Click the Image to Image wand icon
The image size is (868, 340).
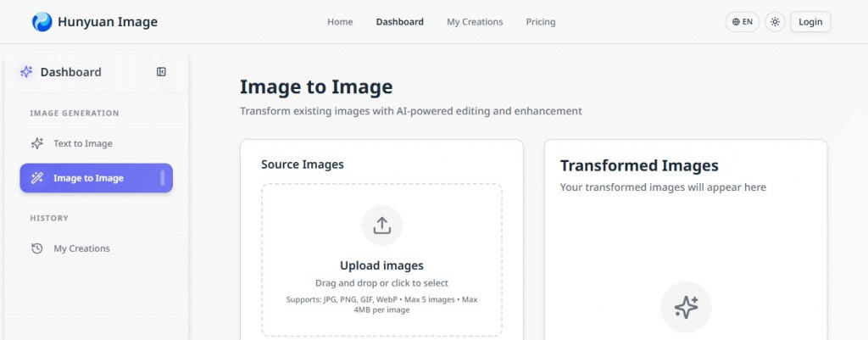[x=36, y=178]
